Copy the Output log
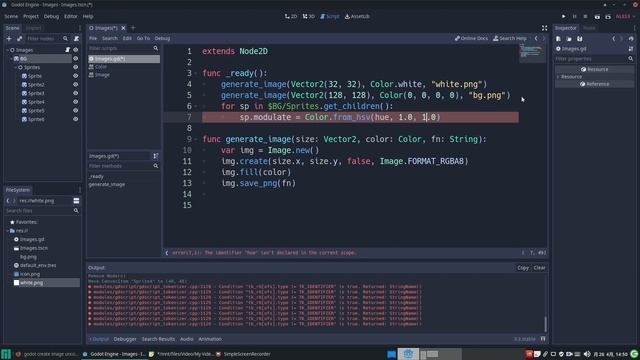This screenshot has height=360, width=640. [523, 268]
